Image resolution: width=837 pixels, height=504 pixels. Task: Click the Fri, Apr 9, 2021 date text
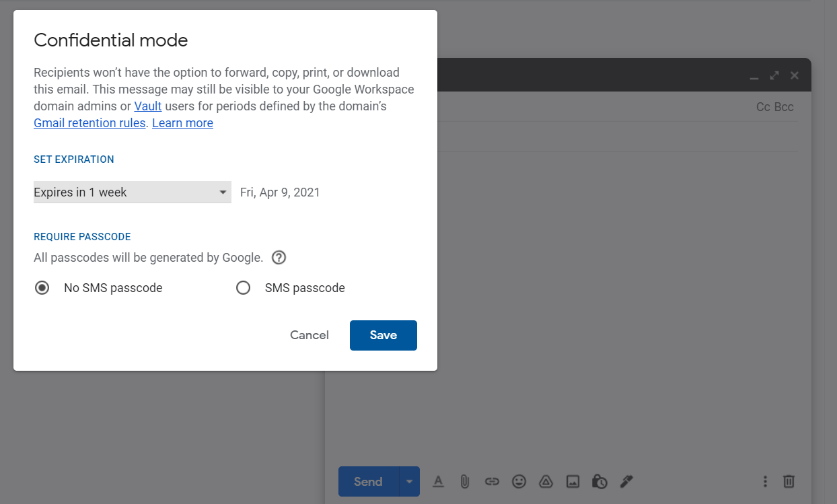pyautogui.click(x=280, y=192)
